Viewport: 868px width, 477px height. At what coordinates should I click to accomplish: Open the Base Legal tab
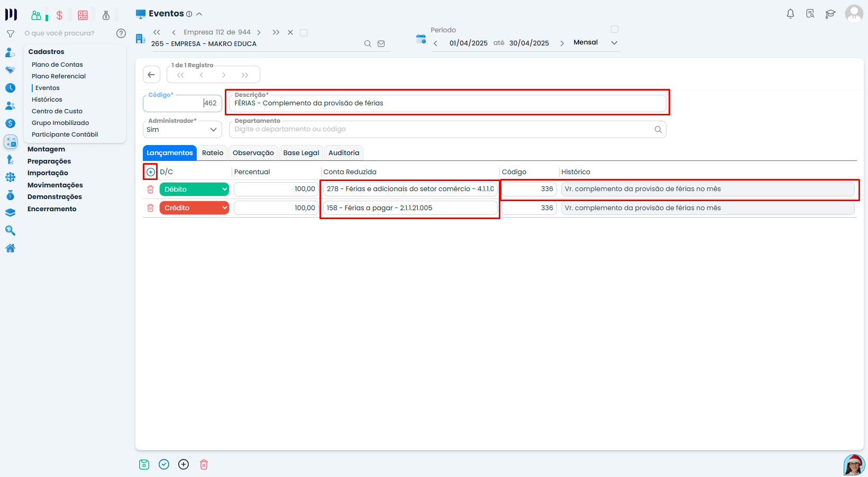pyautogui.click(x=301, y=153)
